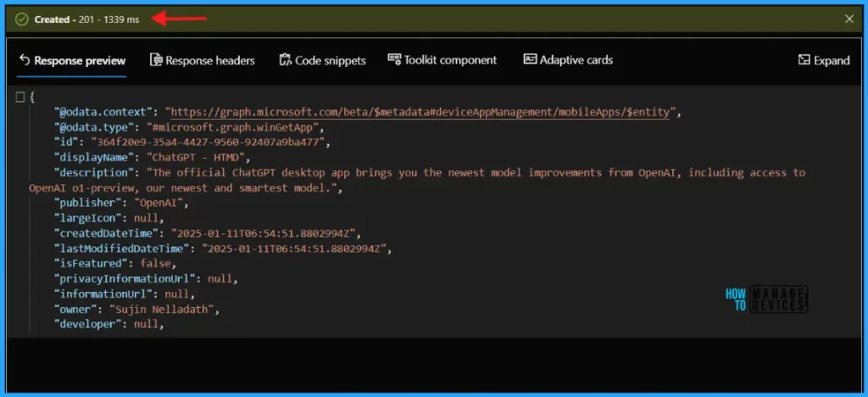Select the "@odata.context" key text

(x=103, y=113)
